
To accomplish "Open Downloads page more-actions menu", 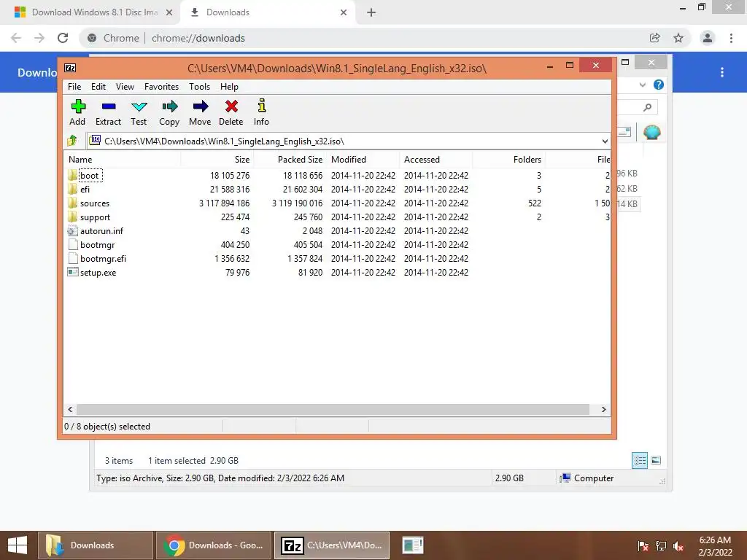I will point(722,72).
